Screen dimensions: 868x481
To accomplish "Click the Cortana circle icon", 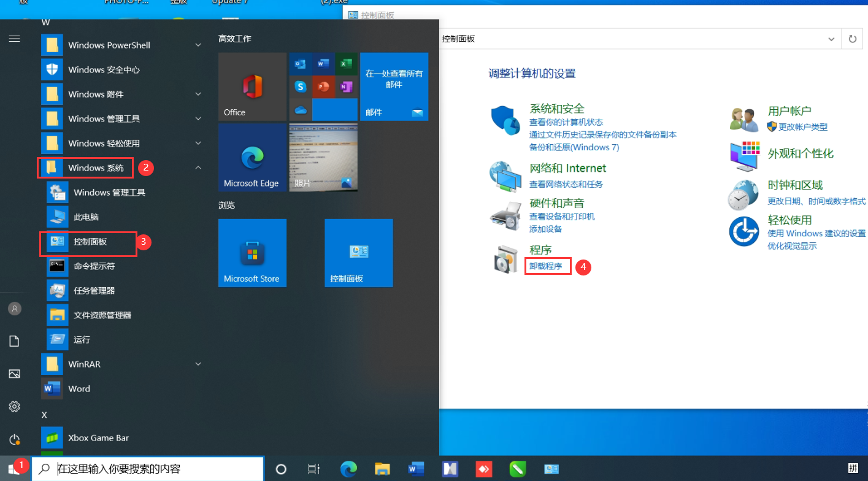I will [281, 469].
